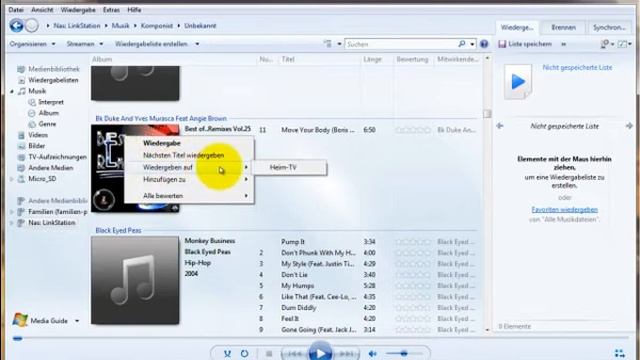Mute the volume speaker icon
The image size is (640, 360).
tap(372, 354)
